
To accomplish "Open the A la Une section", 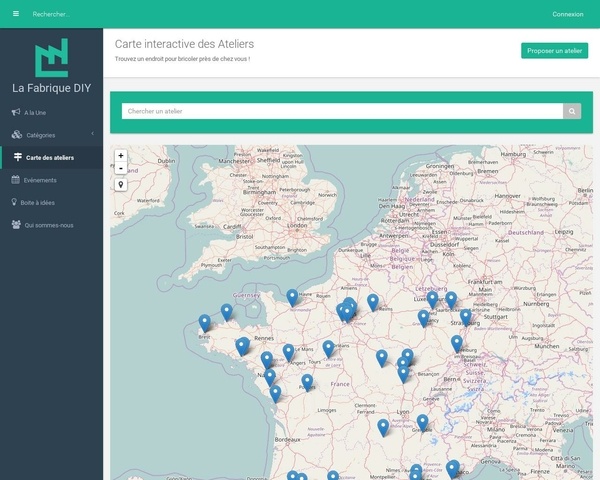I will coord(35,112).
